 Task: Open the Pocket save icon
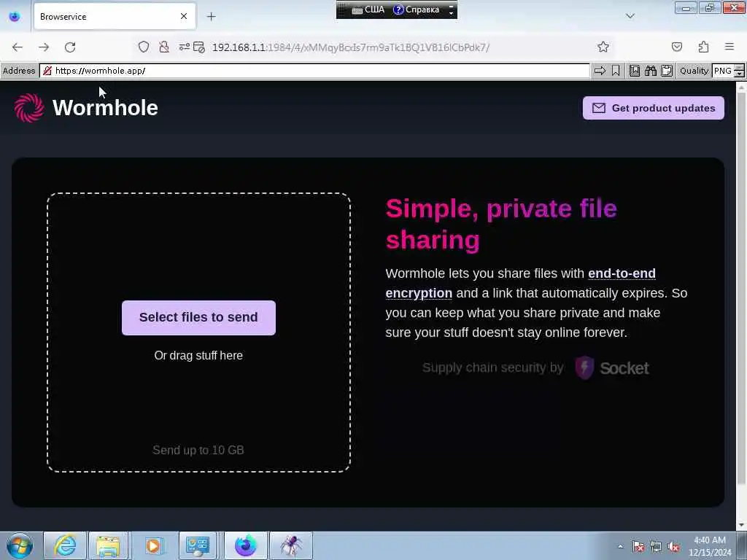point(677,47)
